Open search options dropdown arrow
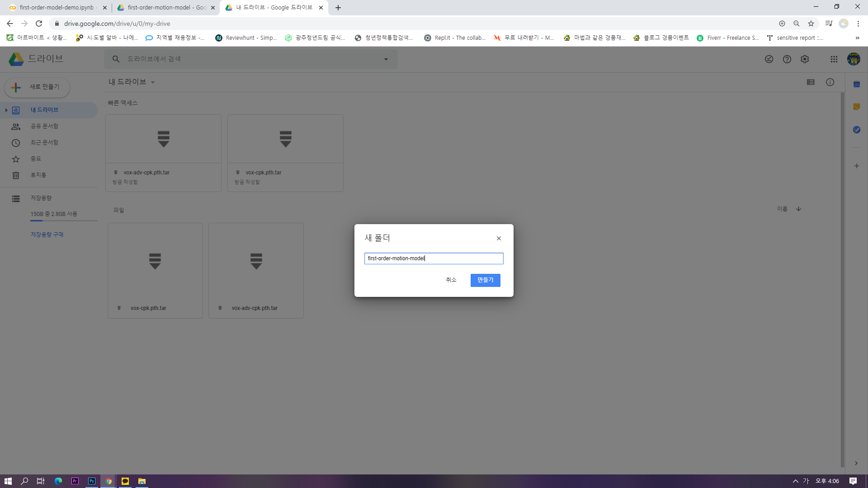 point(386,59)
